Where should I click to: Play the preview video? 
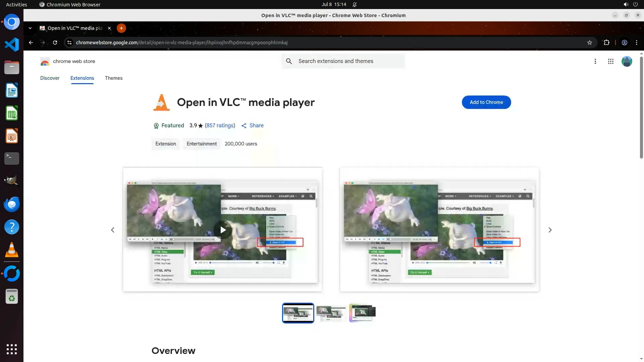[x=223, y=230]
